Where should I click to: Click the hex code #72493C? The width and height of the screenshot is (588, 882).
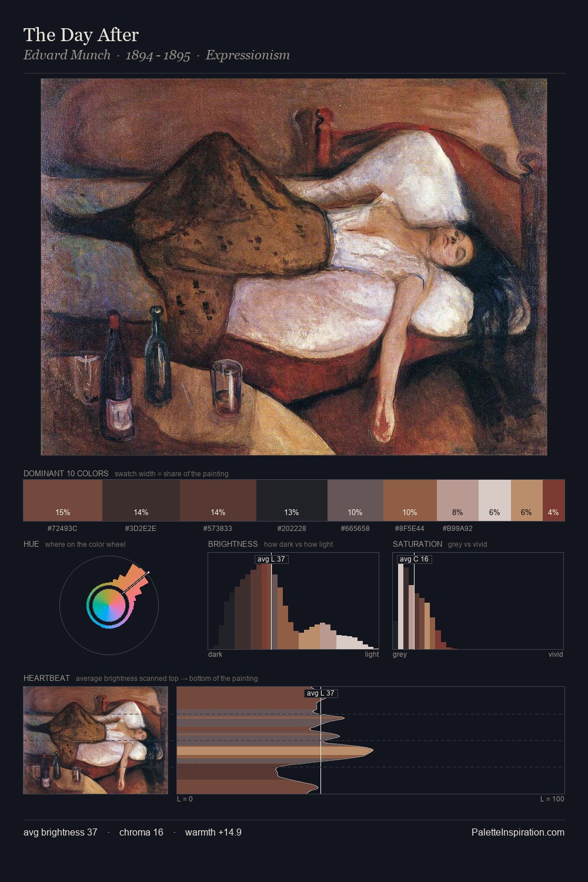[62, 528]
